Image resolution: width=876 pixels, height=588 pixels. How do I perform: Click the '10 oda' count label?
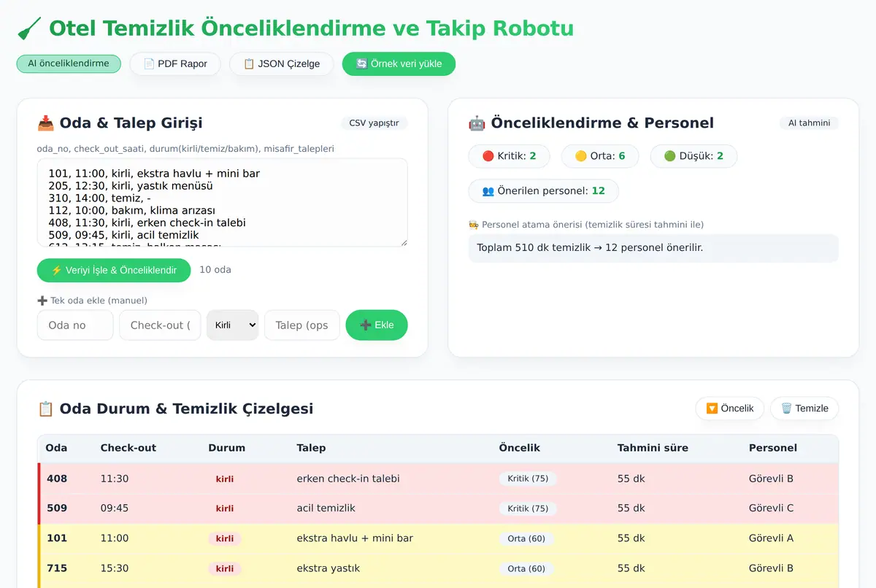(215, 270)
